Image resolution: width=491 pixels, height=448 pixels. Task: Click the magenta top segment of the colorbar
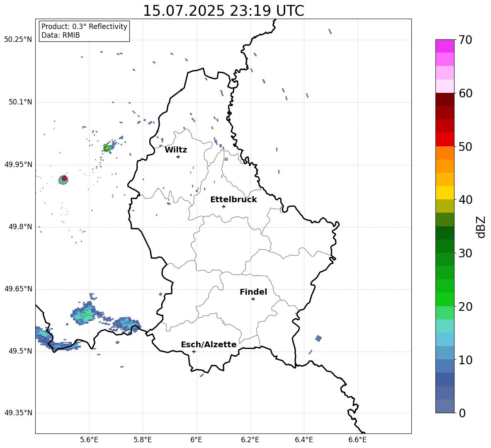[x=445, y=46]
